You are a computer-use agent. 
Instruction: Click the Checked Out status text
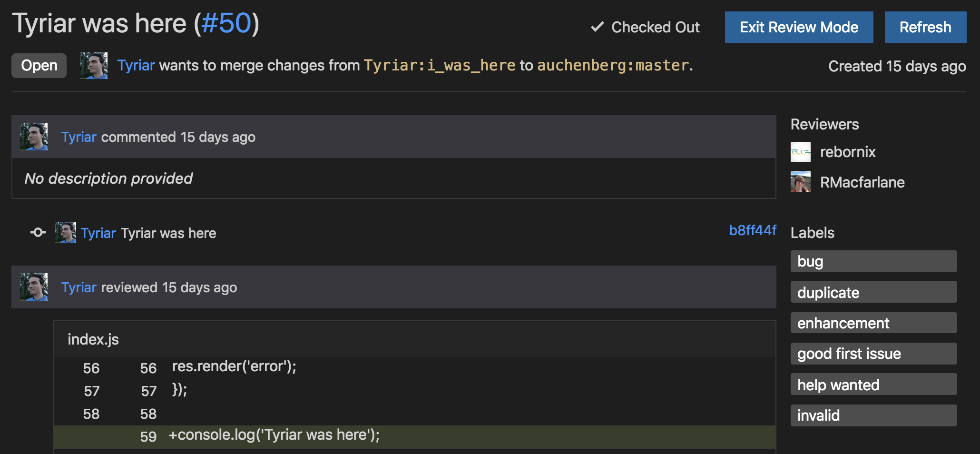655,27
